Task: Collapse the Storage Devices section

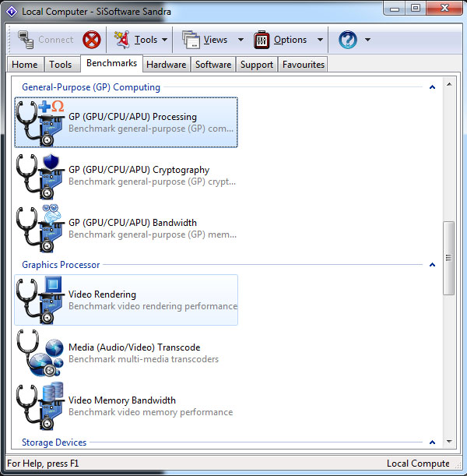Action: click(x=432, y=443)
